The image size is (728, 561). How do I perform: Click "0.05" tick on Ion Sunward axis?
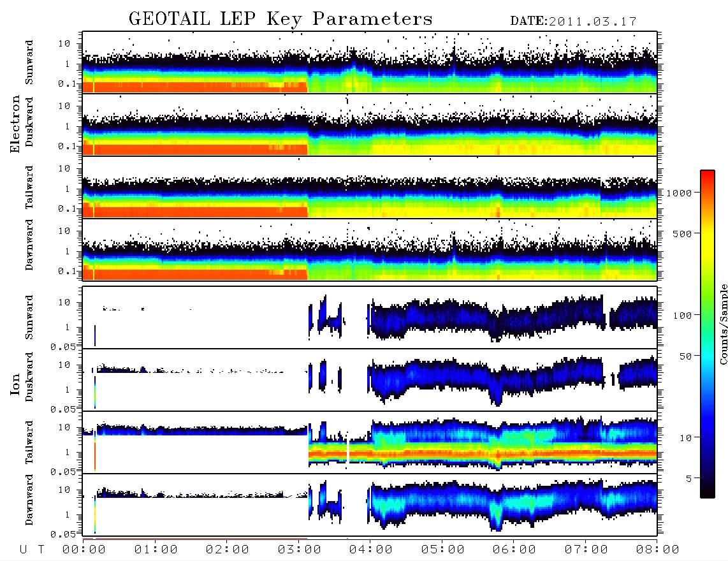pos(62,347)
